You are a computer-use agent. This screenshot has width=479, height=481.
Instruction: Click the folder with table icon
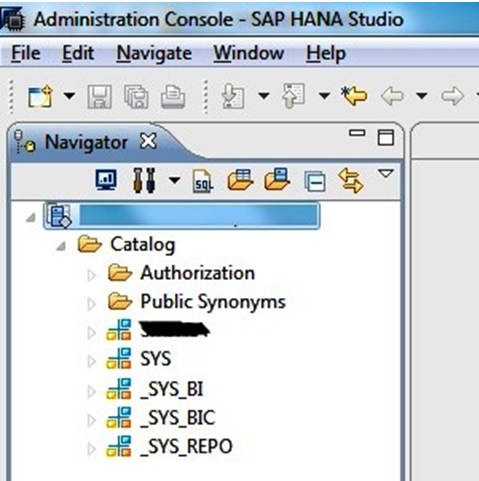tap(240, 180)
